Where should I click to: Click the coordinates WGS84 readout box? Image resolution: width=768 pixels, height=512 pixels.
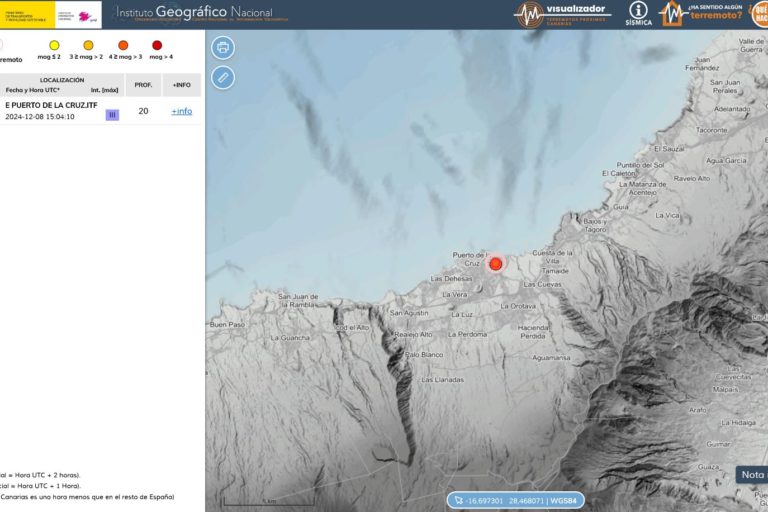(516, 500)
